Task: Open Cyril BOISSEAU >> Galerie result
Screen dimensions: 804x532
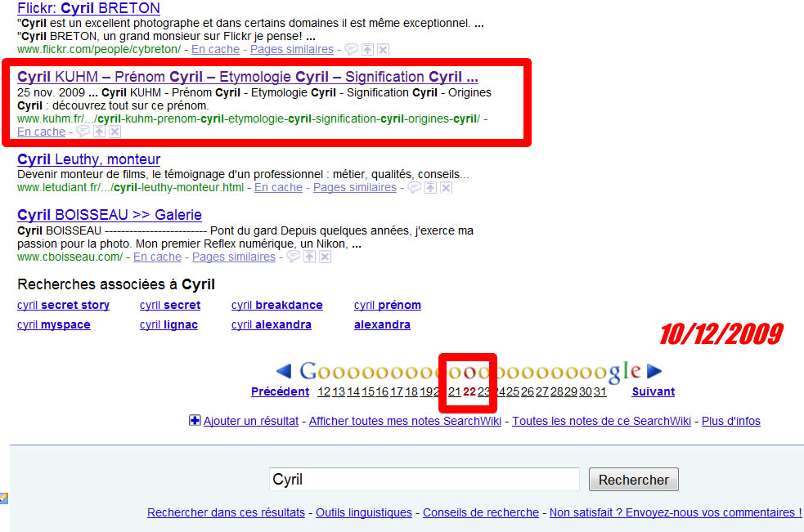Action: click(x=110, y=215)
